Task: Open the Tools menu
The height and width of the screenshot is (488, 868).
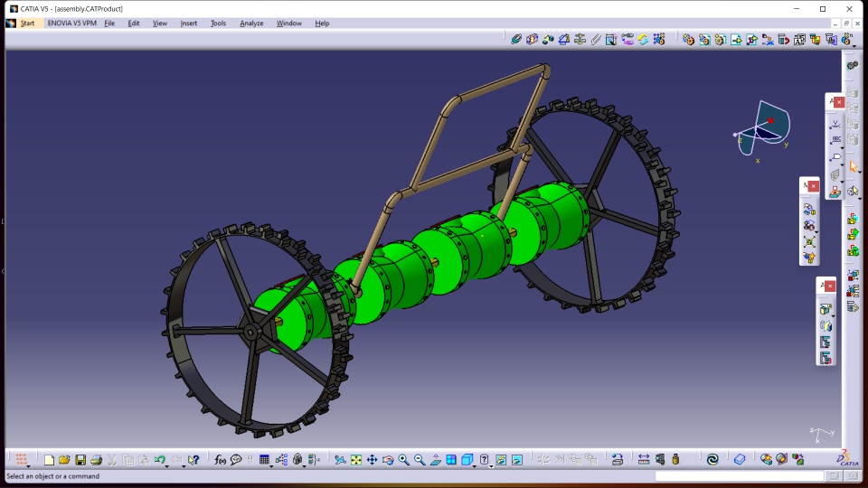Action: point(218,23)
